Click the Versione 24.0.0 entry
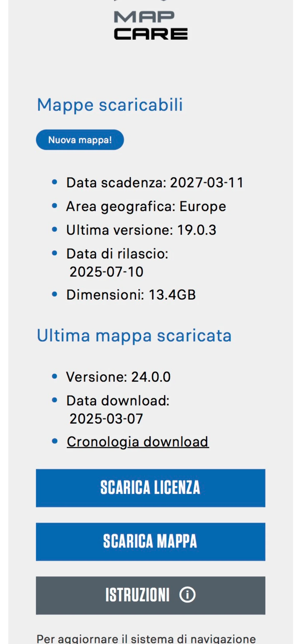Screen dimensions: 298x644 (118, 377)
